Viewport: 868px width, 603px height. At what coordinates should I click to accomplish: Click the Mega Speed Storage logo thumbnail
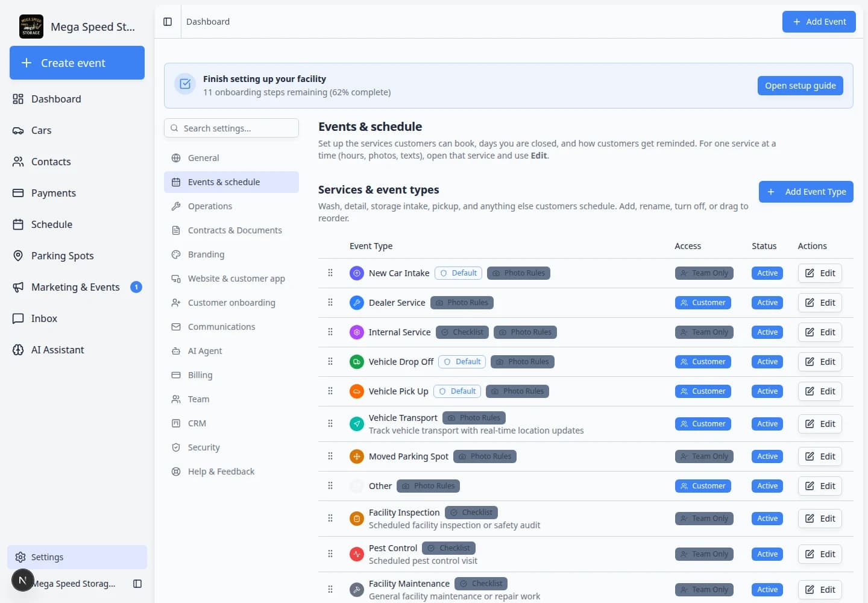[31, 27]
